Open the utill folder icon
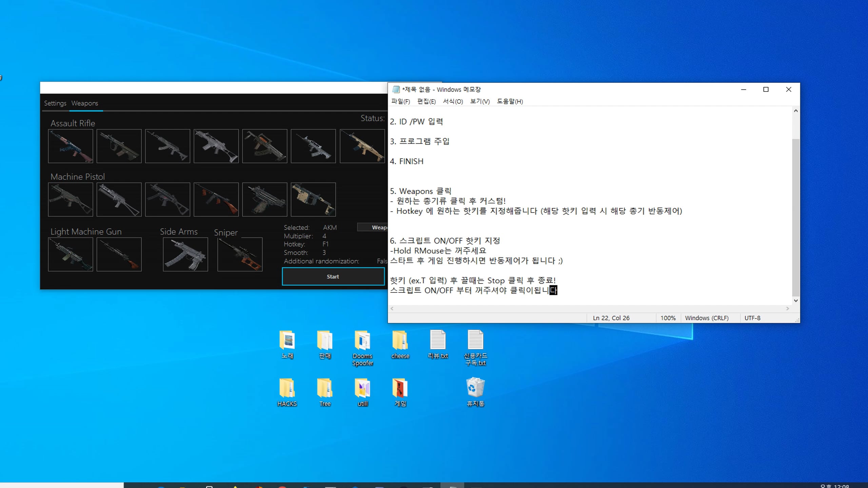 362,392
